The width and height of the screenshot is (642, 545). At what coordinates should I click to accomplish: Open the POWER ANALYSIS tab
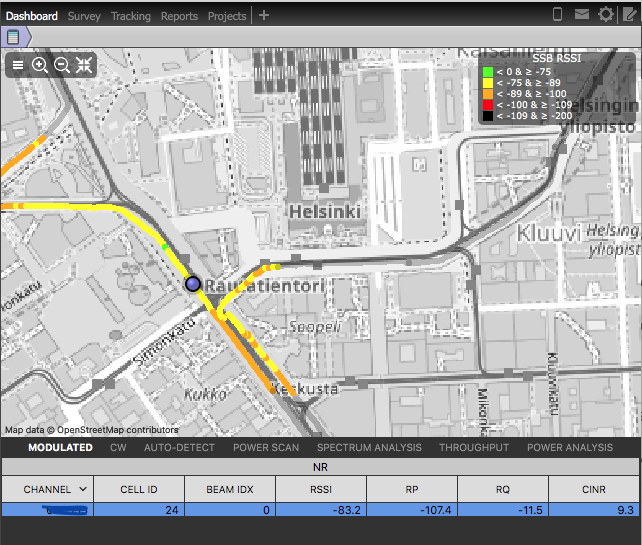tap(570, 448)
